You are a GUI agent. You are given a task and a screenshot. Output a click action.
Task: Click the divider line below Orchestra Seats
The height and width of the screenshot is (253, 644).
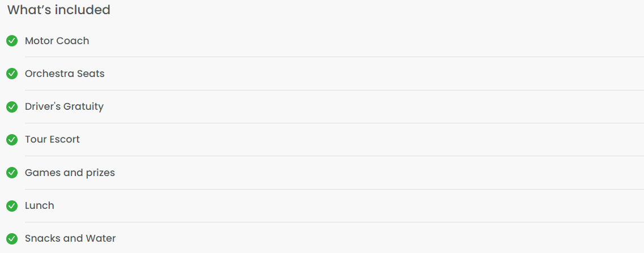coord(334,90)
